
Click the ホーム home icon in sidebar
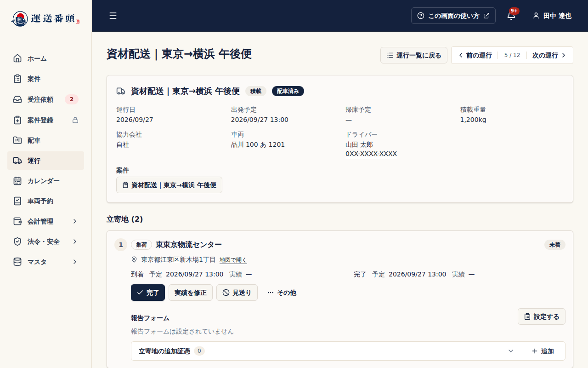[17, 58]
